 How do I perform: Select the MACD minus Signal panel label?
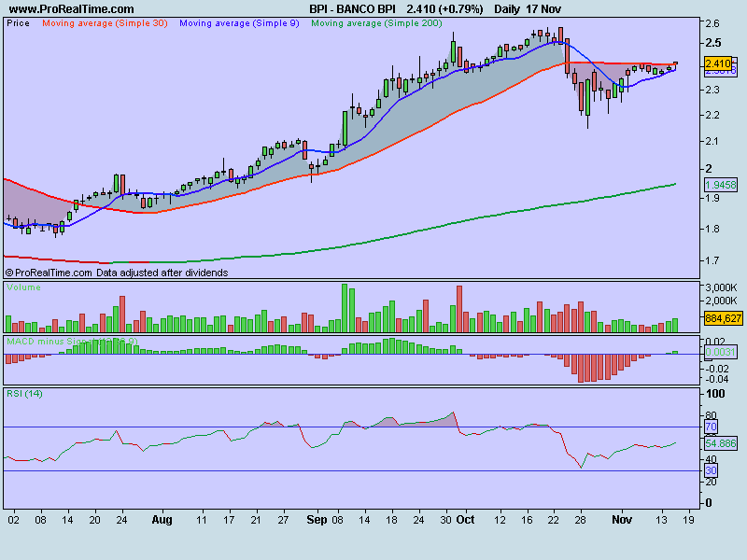tap(73, 342)
